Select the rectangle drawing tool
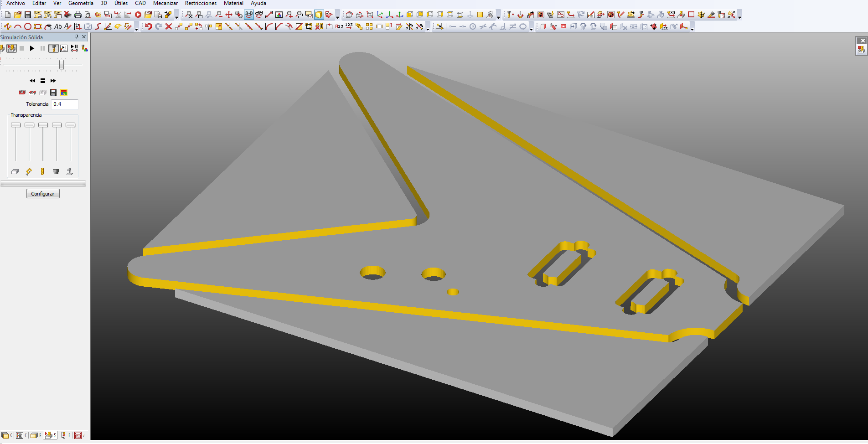The width and height of the screenshot is (868, 444). click(38, 26)
